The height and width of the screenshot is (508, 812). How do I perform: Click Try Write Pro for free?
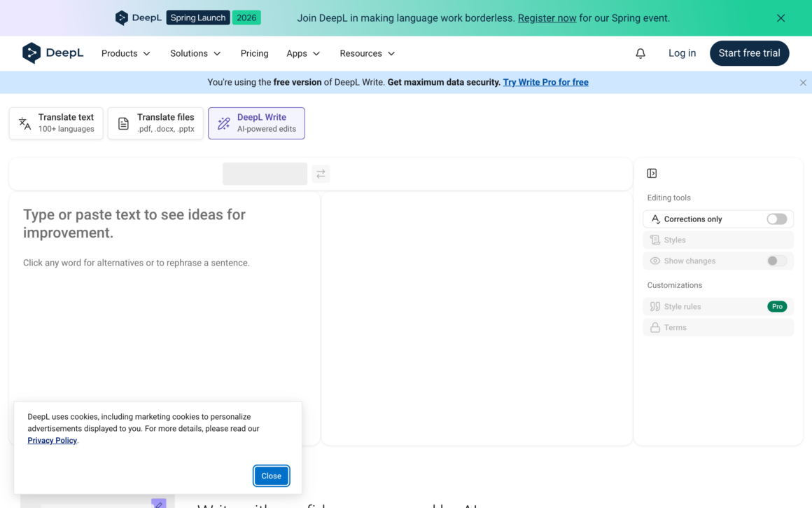click(x=545, y=83)
